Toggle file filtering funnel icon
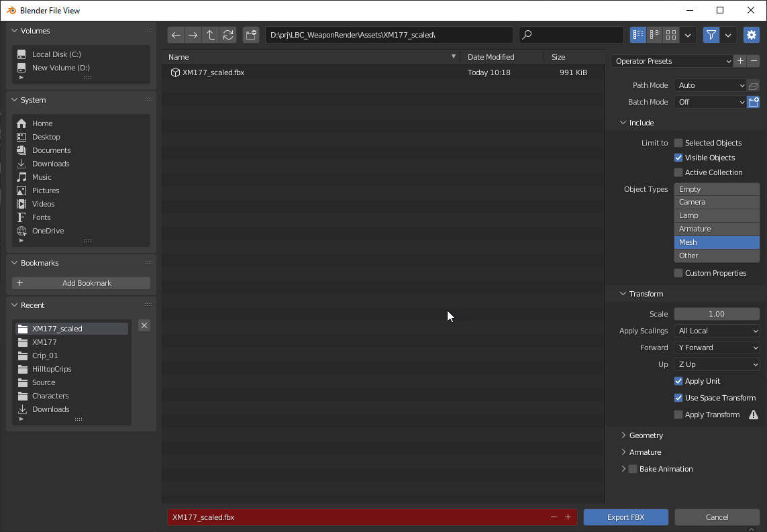 pyautogui.click(x=711, y=35)
